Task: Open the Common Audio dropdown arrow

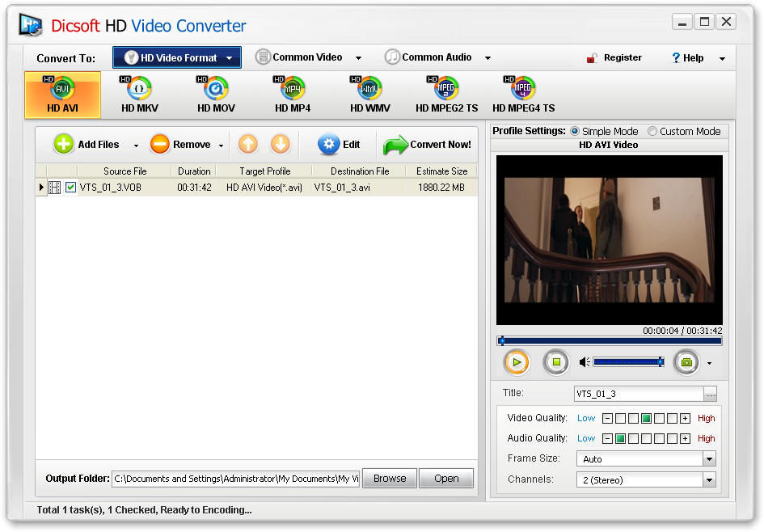Action: point(488,58)
